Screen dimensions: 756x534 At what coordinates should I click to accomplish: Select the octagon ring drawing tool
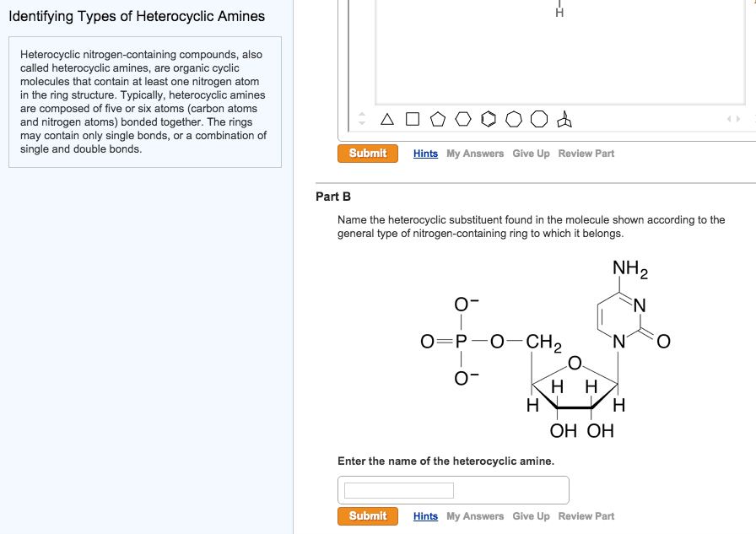pos(539,119)
